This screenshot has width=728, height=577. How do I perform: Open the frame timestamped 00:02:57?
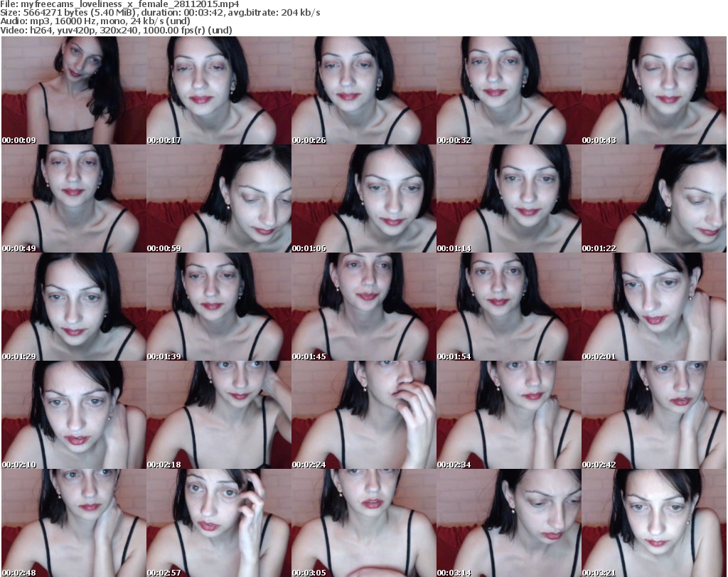coord(219,523)
